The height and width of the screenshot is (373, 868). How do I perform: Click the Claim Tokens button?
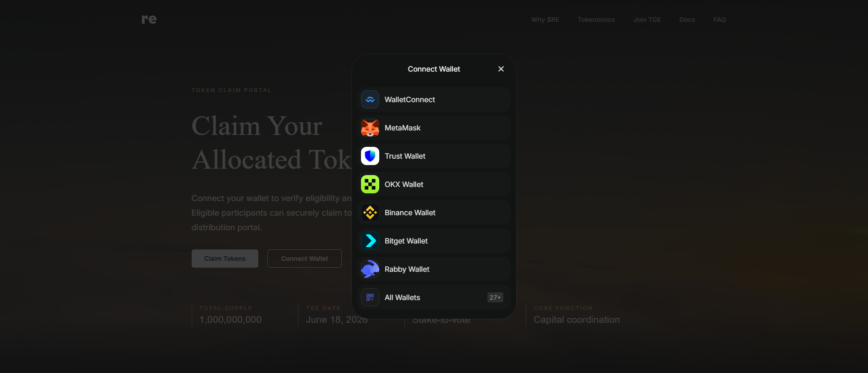point(225,259)
